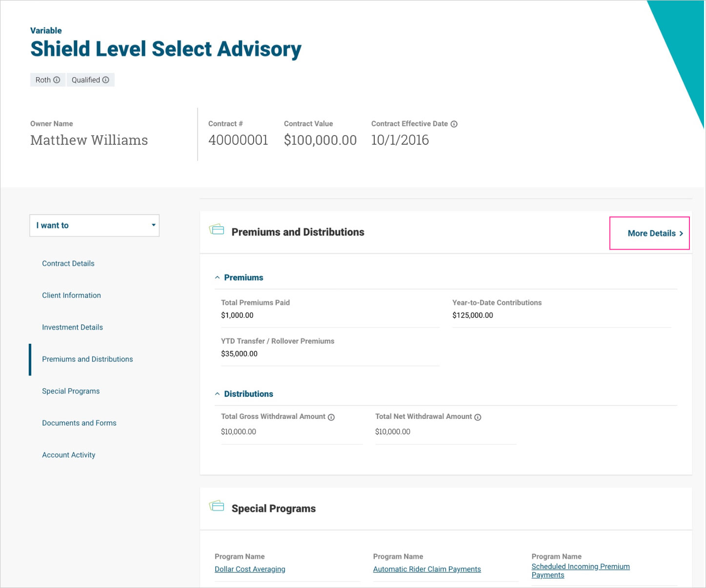The image size is (706, 588).
Task: Open the "I want to" dropdown
Action: pyautogui.click(x=95, y=226)
